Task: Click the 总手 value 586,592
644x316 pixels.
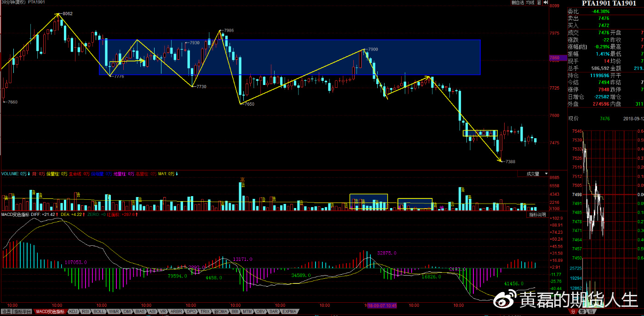Action: [600, 68]
